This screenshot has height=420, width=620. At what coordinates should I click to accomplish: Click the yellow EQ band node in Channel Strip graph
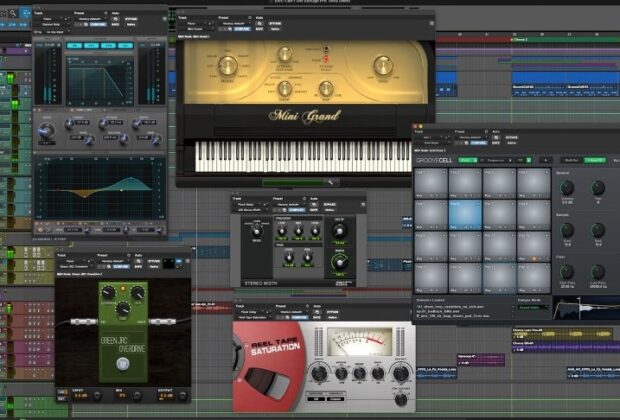pyautogui.click(x=121, y=190)
